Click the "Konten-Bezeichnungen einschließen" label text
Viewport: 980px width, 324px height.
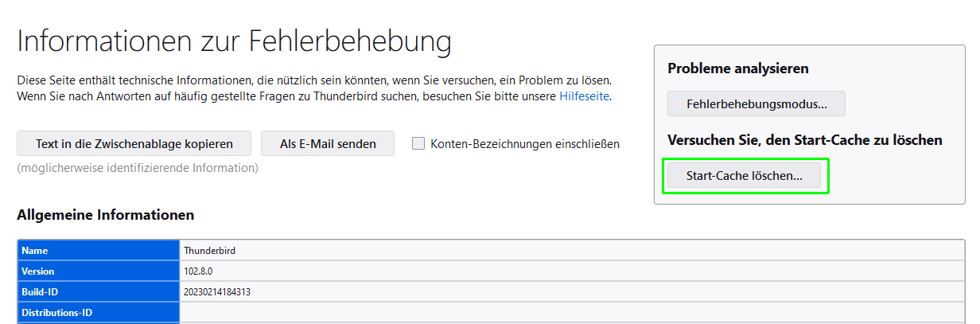[x=524, y=144]
